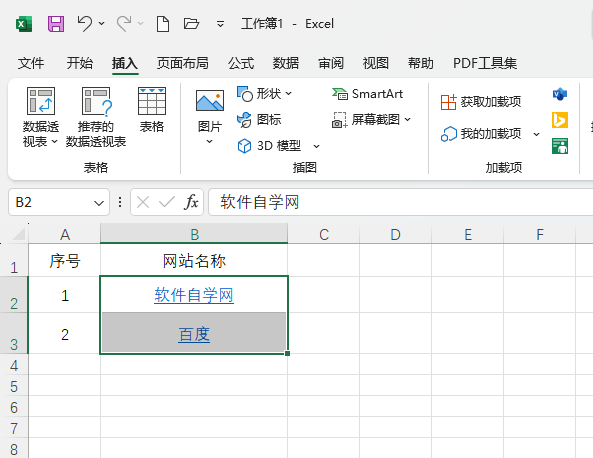Open Shapes (形状) gallery
Screen dimensions: 593x458
pos(265,93)
